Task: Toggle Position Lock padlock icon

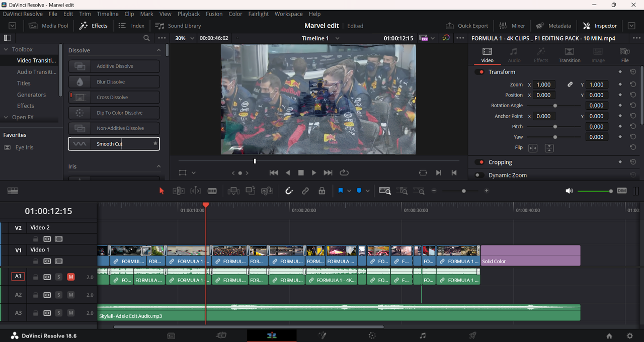Action: click(322, 191)
